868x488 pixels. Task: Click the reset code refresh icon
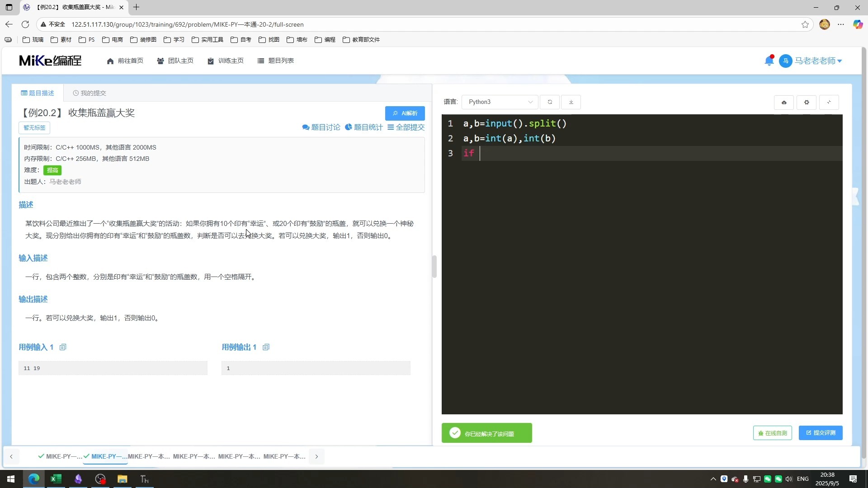coord(550,102)
